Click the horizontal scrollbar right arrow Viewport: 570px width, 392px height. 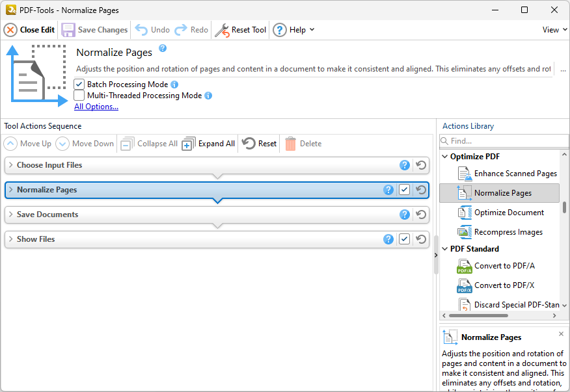(554, 316)
